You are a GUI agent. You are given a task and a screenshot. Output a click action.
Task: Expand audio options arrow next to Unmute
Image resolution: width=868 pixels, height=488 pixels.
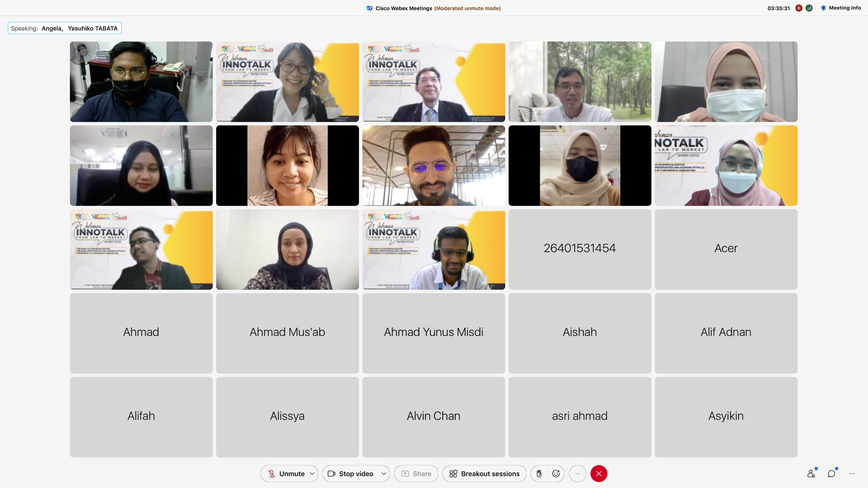(x=312, y=474)
